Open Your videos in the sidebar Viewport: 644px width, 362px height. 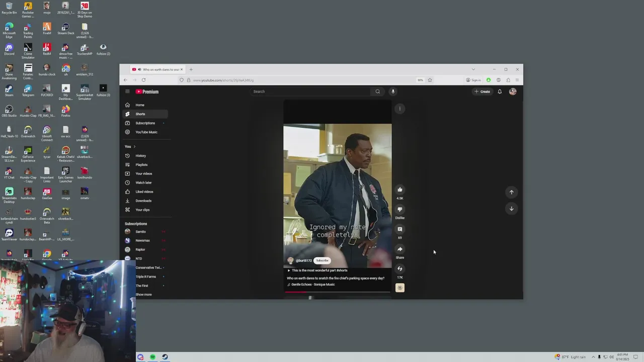[146, 174]
